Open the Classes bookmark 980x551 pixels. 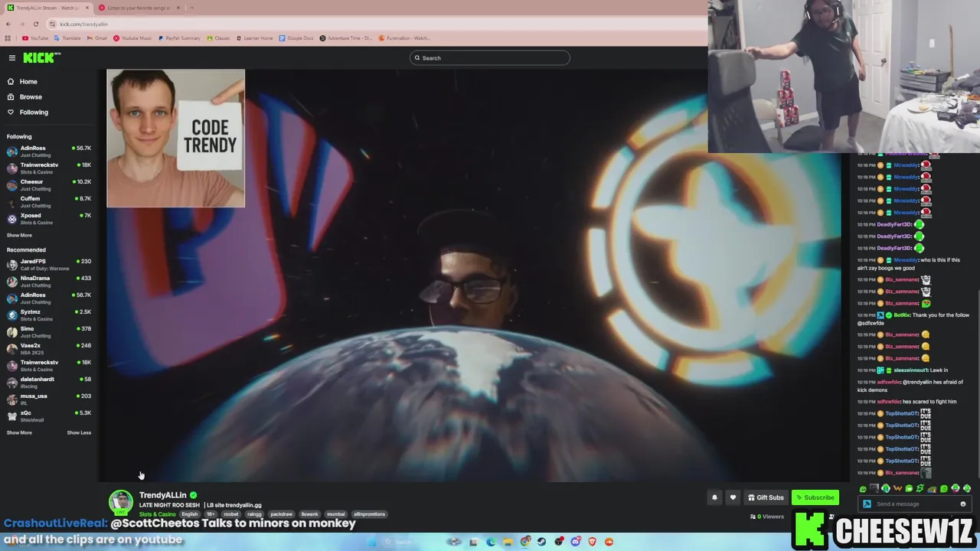[x=218, y=38]
